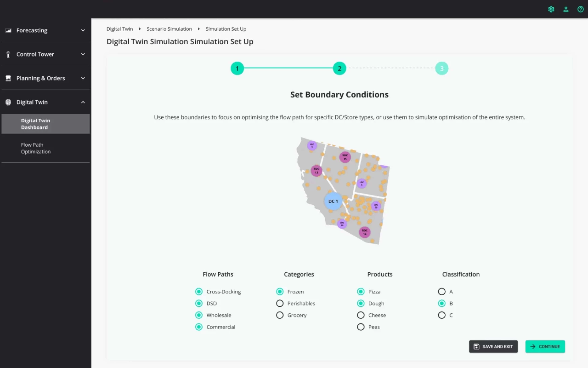Select the RDC 15 marker on the map
Image resolution: width=588 pixels, height=368 pixels.
click(345, 157)
